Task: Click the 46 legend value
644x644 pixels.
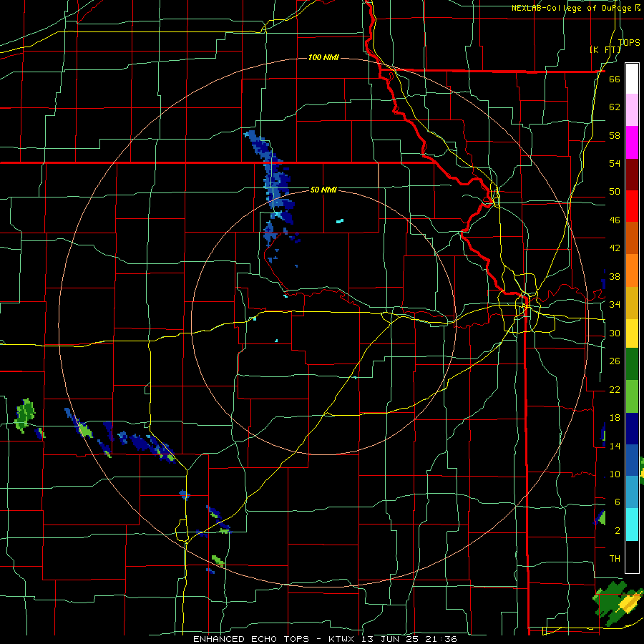Action: click(615, 220)
